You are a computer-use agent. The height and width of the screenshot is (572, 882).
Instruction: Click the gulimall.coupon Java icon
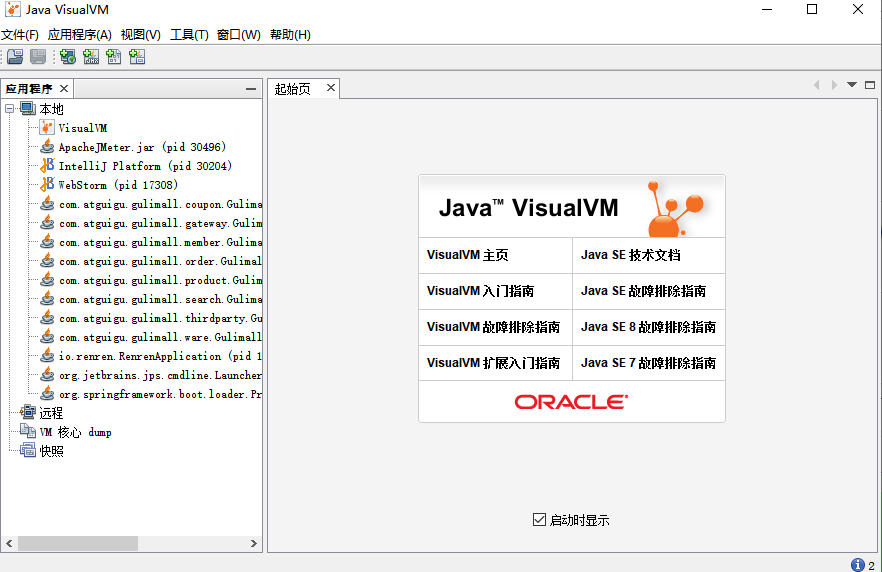pyautogui.click(x=47, y=204)
